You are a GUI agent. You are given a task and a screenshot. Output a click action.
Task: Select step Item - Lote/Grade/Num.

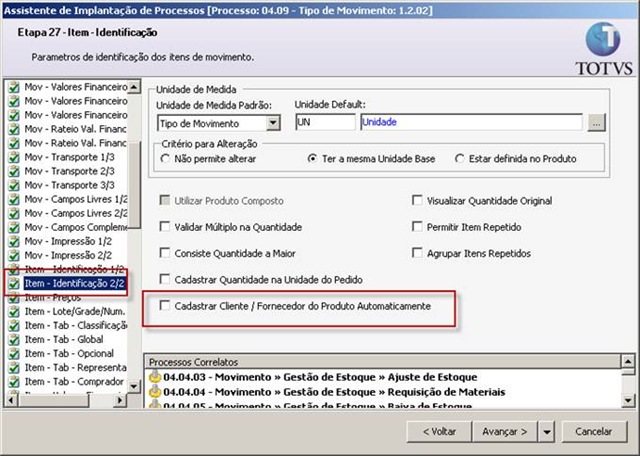tap(75, 312)
